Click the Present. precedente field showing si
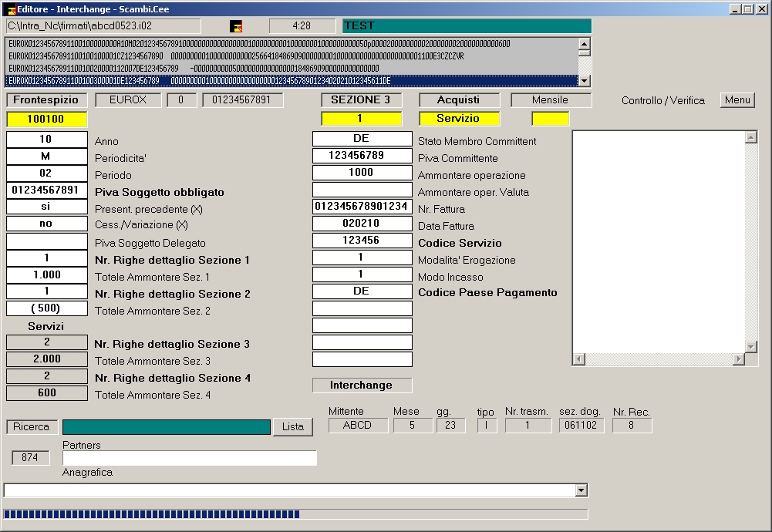Screen dimensions: 772x532 pyautogui.click(x=47, y=207)
